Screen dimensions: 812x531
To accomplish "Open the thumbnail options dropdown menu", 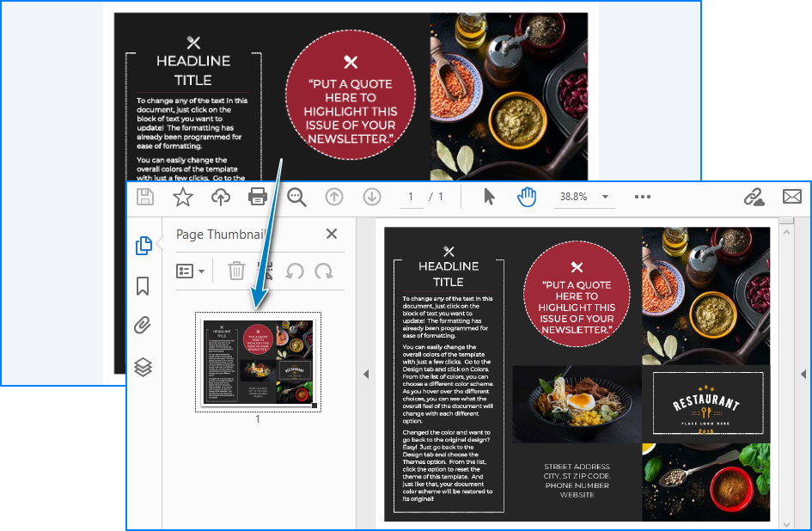I will [187, 271].
